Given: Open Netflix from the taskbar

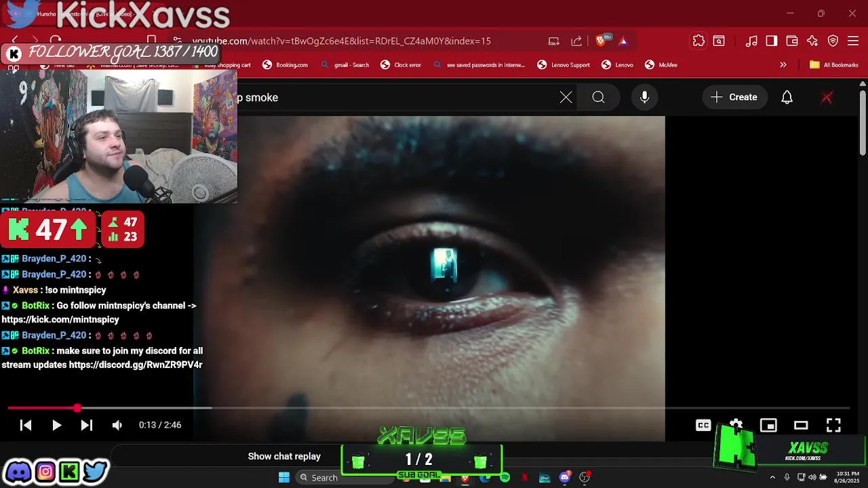Looking at the screenshot, I should (x=525, y=478).
